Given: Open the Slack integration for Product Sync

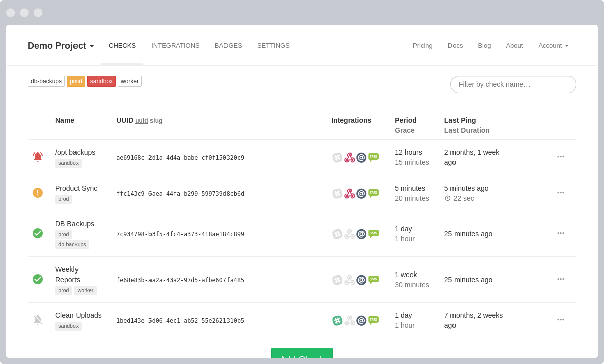Looking at the screenshot, I should pos(337,193).
